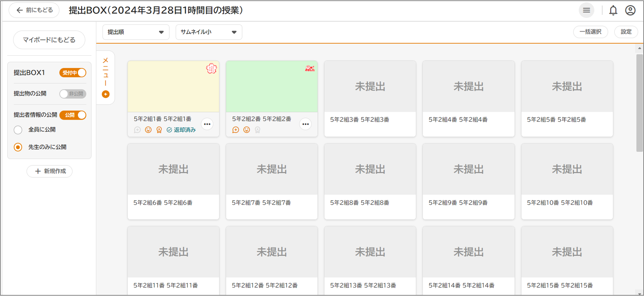
Task: Click the red stamp on 5年2組2番 submission
Action: 310,68
